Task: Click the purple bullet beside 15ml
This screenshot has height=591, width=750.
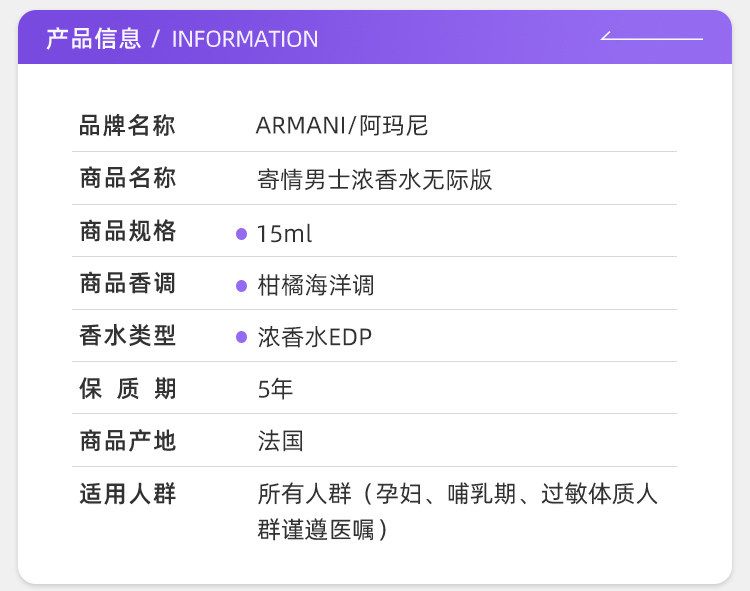Action: (x=241, y=234)
